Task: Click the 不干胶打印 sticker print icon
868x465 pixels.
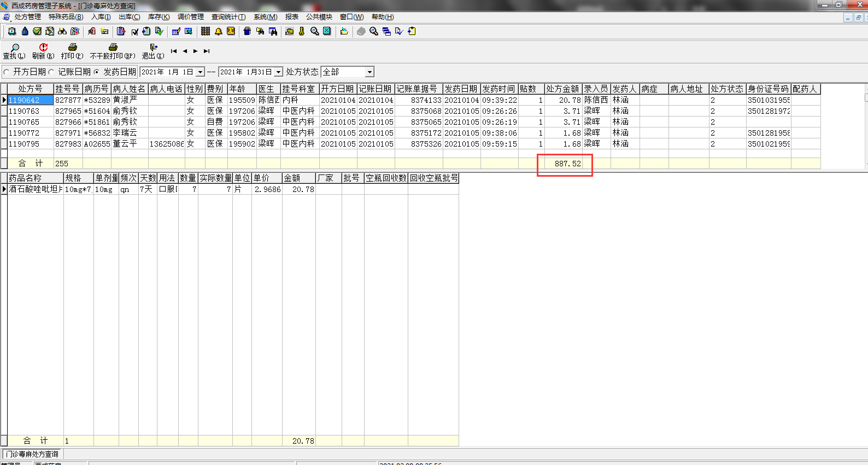Action: click(113, 48)
